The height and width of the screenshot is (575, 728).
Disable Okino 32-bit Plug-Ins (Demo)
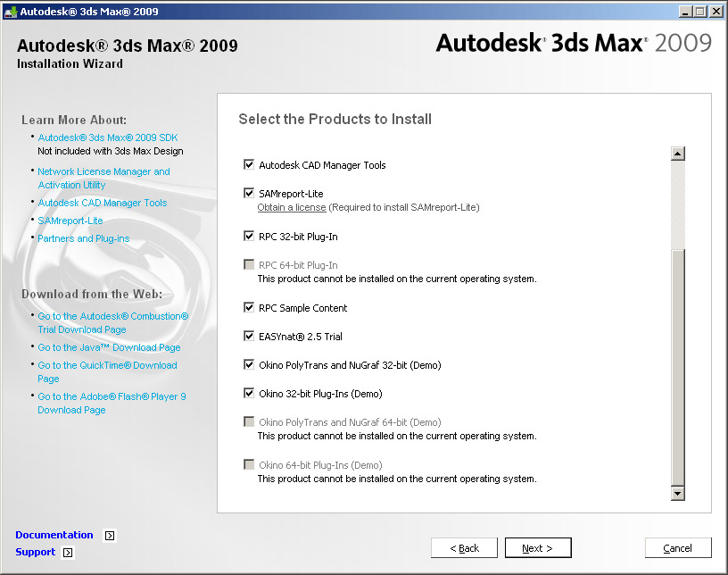[x=248, y=393]
